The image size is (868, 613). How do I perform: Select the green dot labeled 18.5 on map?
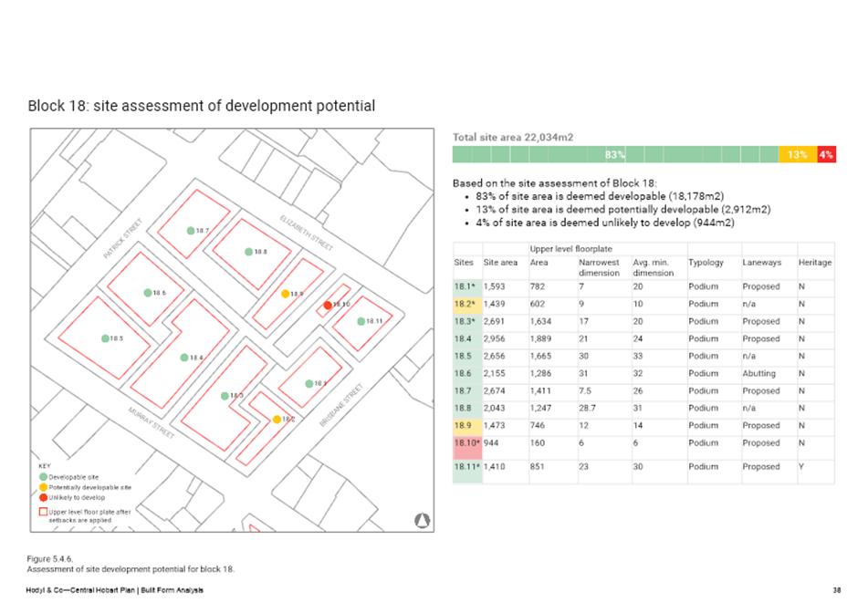(105, 338)
